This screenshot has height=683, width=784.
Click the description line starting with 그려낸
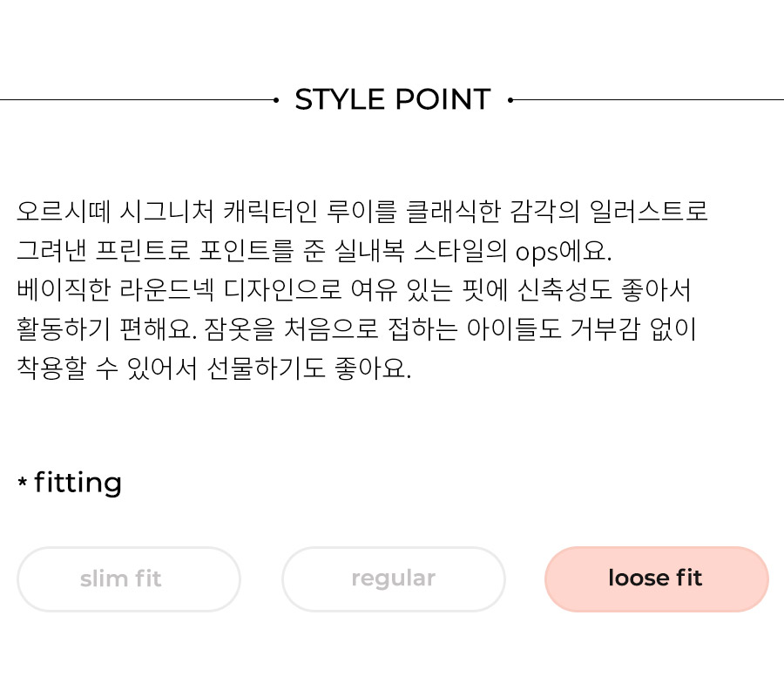click(x=314, y=251)
